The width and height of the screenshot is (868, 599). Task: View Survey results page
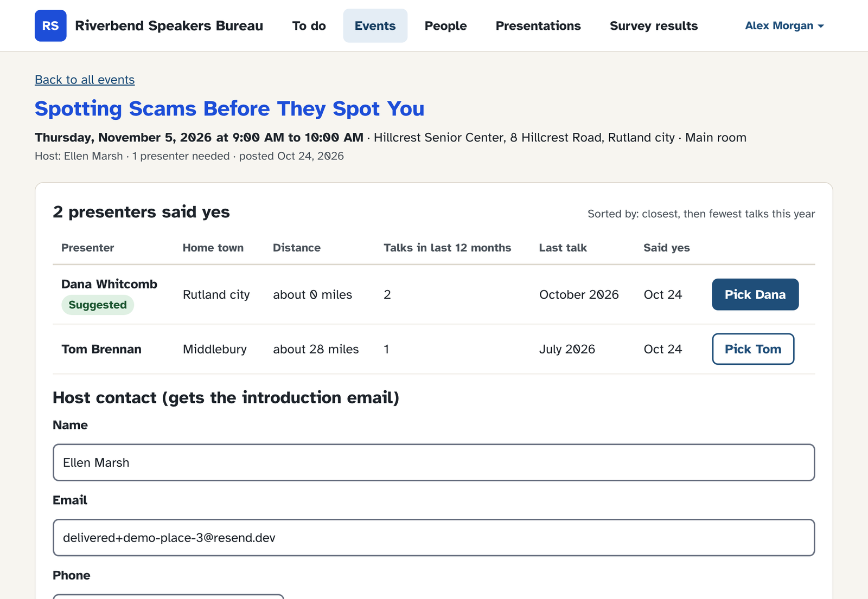tap(654, 25)
